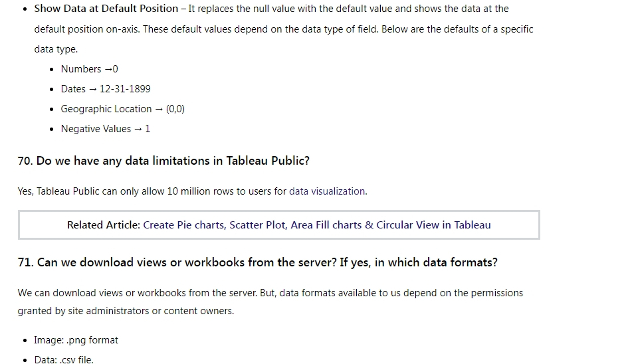Click the bullet dot before 'Image: .png format'
The width and height of the screenshot is (630, 364).
click(x=25, y=341)
